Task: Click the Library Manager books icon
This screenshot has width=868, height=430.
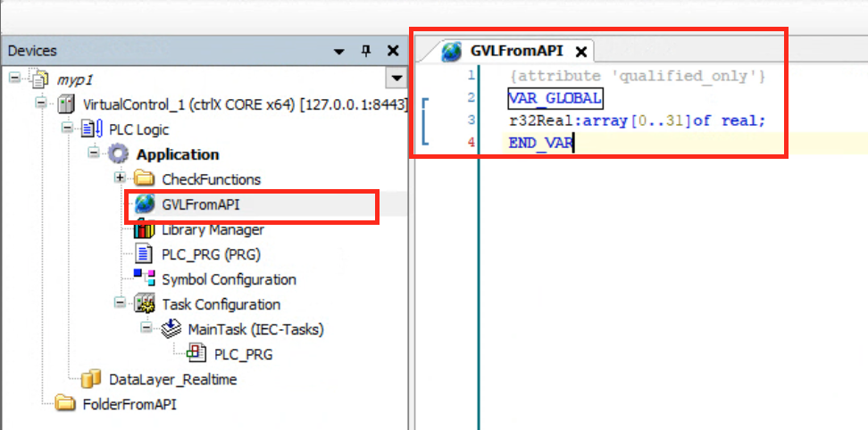Action: pos(145,228)
